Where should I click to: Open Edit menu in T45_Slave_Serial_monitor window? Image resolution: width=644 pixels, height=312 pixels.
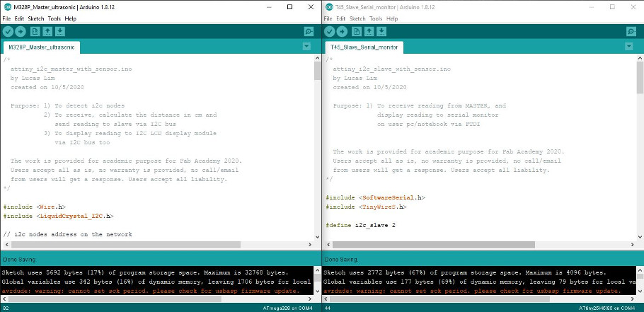(341, 18)
